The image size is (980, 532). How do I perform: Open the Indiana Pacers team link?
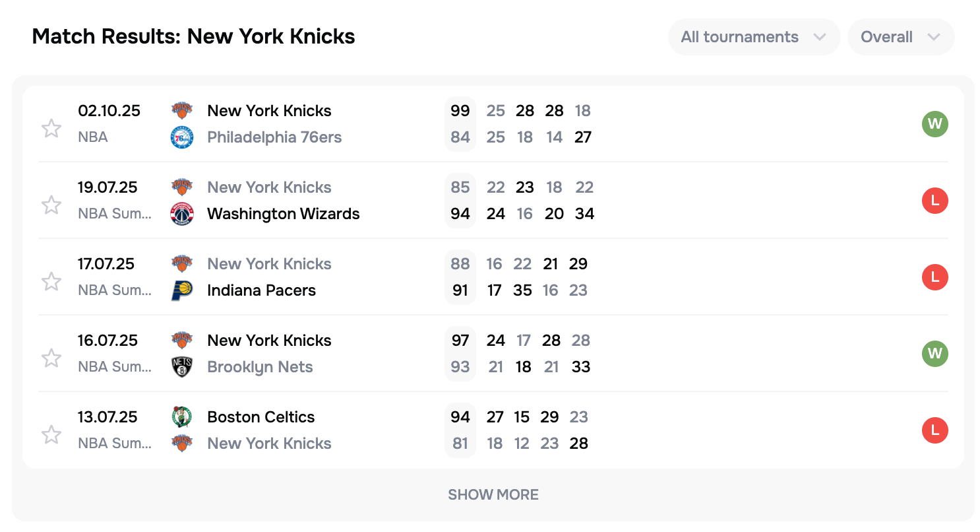point(261,290)
